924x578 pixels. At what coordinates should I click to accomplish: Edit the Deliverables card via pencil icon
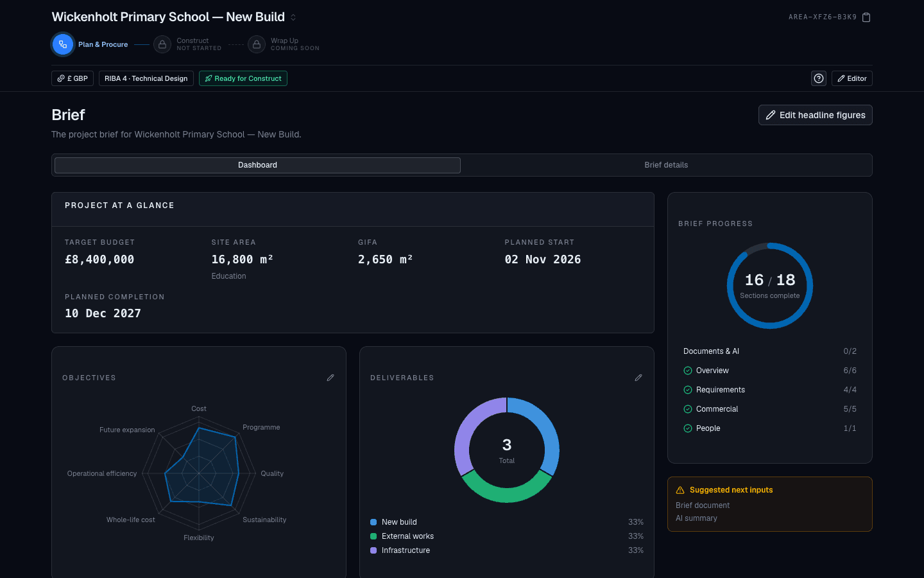point(638,378)
